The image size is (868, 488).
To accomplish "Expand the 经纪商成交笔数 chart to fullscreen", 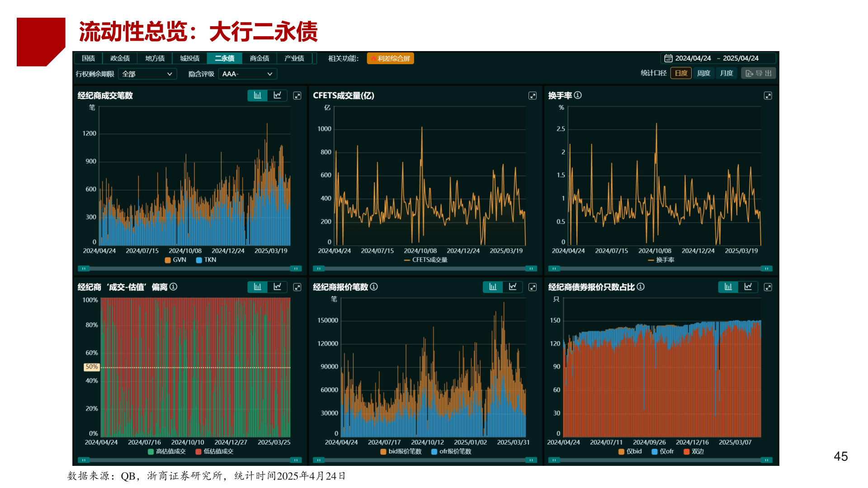I will pyautogui.click(x=297, y=96).
